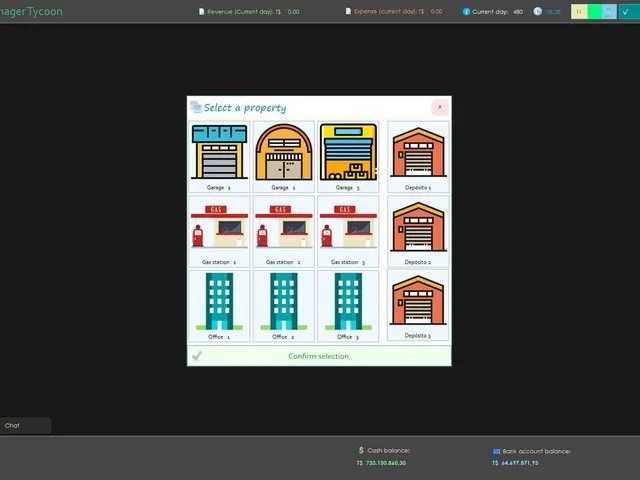This screenshot has height=480, width=640.
Task: Open the Chat panel
Action: coord(25,425)
